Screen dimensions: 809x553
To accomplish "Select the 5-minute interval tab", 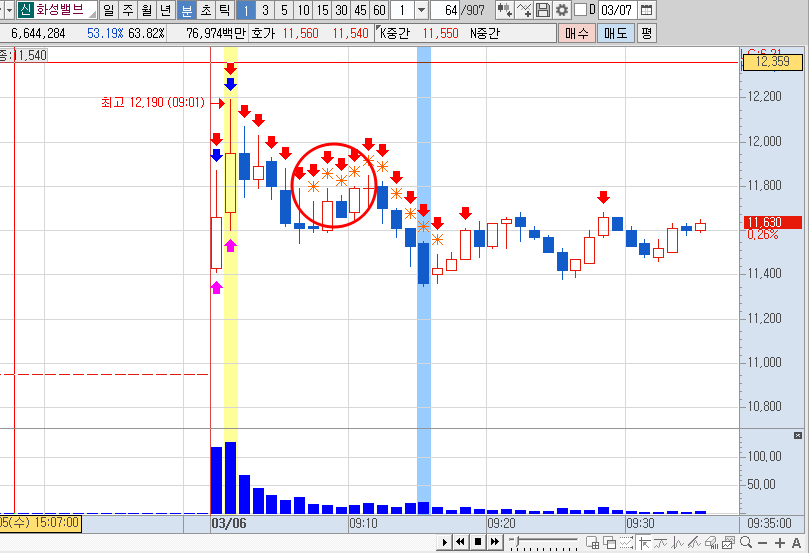I will click(284, 10).
